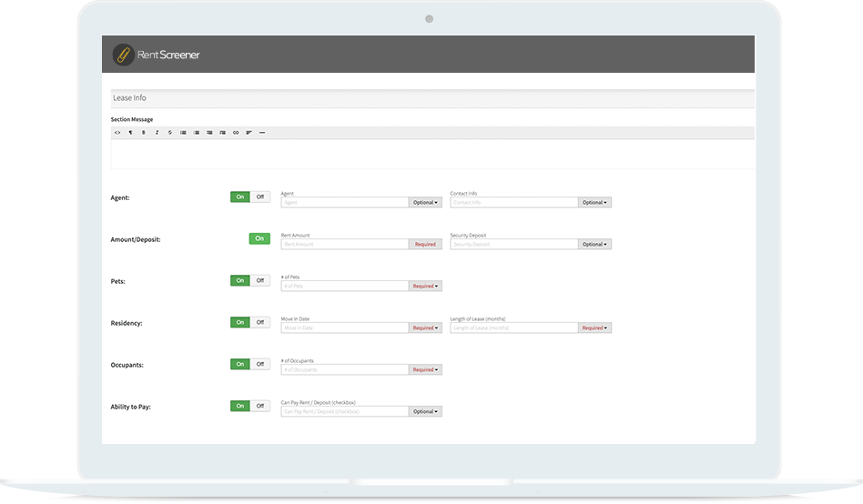Image resolution: width=863 pixels, height=504 pixels.
Task: Click the 'Occupants:' row label
Action: point(127,366)
